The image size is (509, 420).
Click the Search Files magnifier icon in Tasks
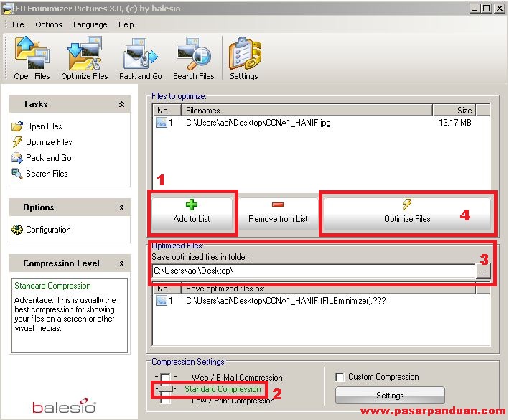[17, 174]
